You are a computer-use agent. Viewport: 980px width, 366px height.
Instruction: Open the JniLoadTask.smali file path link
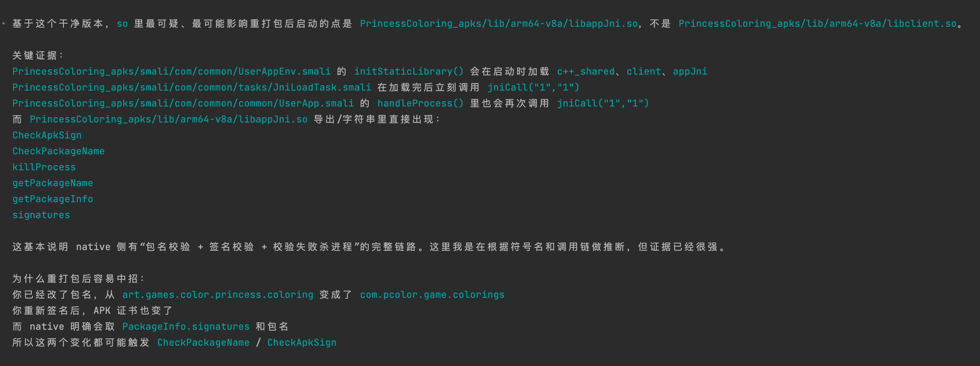pyautogui.click(x=192, y=88)
